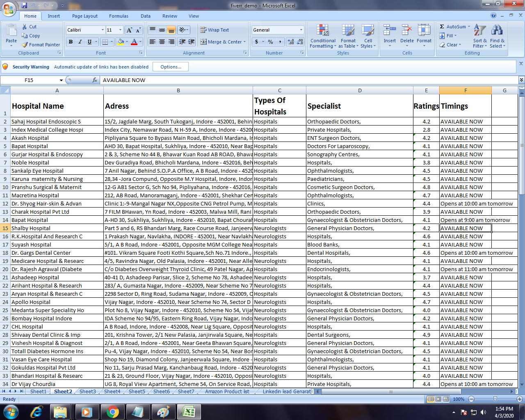The height and width of the screenshot is (420, 525).
Task: Click the AutoSum sigma icon
Action: click(442, 27)
